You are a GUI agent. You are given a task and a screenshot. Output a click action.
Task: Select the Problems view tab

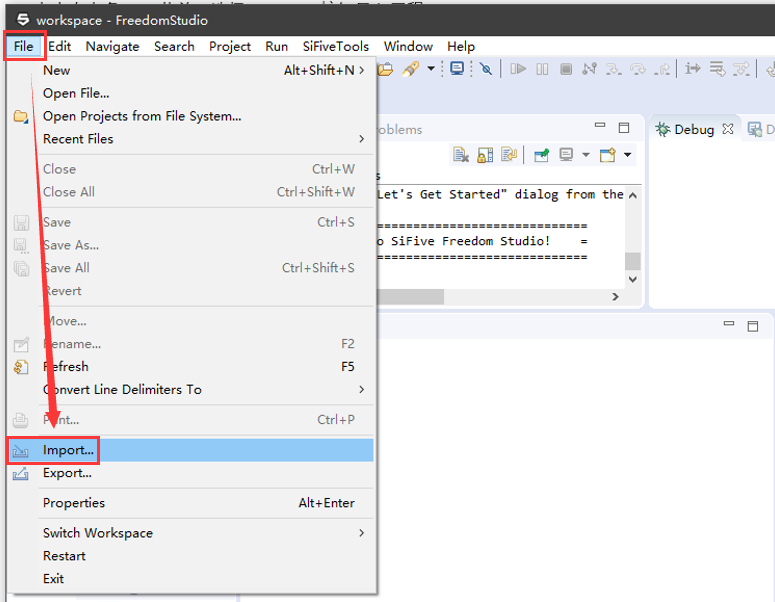(x=399, y=129)
